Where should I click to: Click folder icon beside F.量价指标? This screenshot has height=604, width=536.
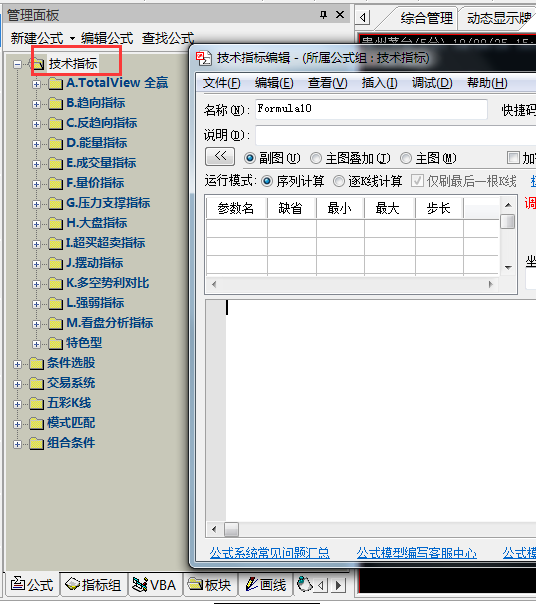point(55,184)
